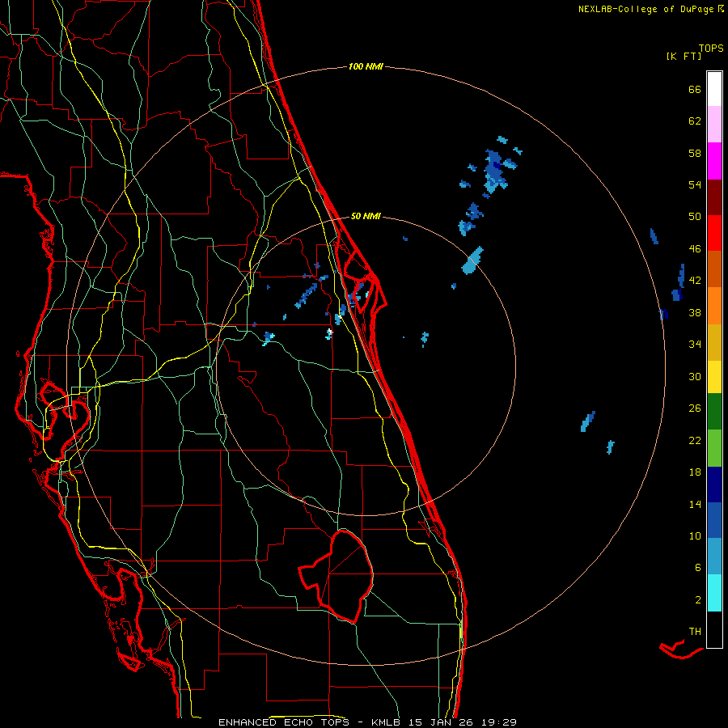Click the dark red 54 kft swatch
Image resolution: width=728 pixels, height=728 pixels.
pos(714,197)
